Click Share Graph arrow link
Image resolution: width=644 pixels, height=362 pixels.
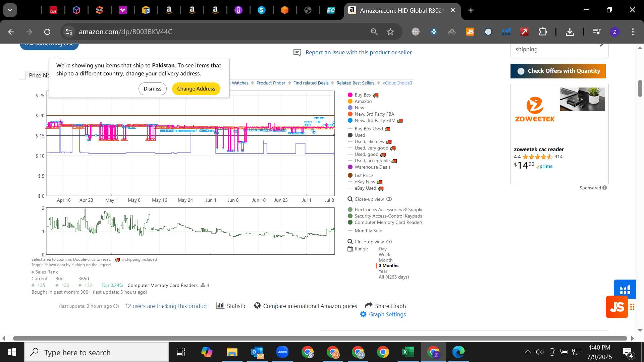coord(385,306)
